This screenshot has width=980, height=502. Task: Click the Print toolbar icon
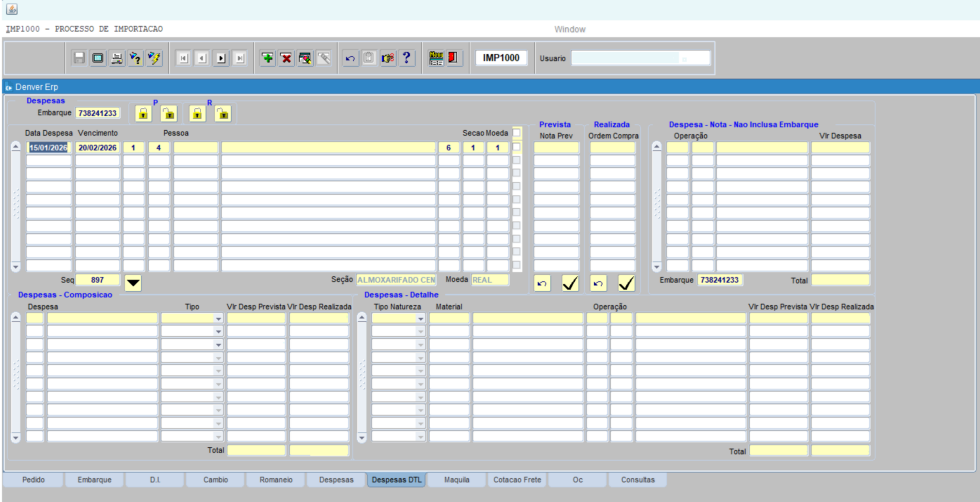point(117,58)
